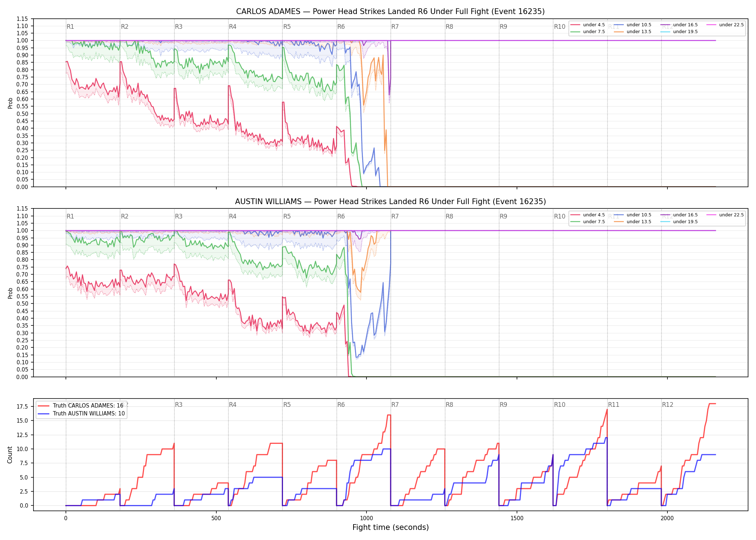Click the 'under 4.5' legend entry in the Carlos Adames chart

(588, 25)
